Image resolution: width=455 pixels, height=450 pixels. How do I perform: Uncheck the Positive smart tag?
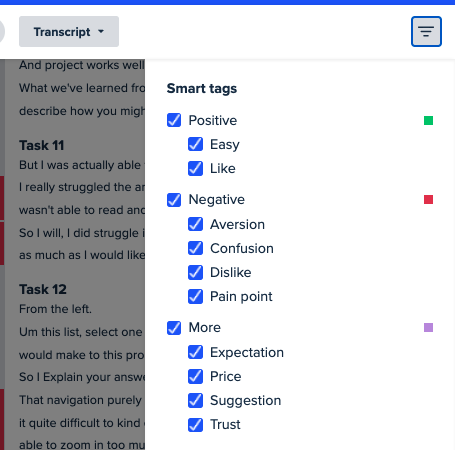click(x=174, y=120)
